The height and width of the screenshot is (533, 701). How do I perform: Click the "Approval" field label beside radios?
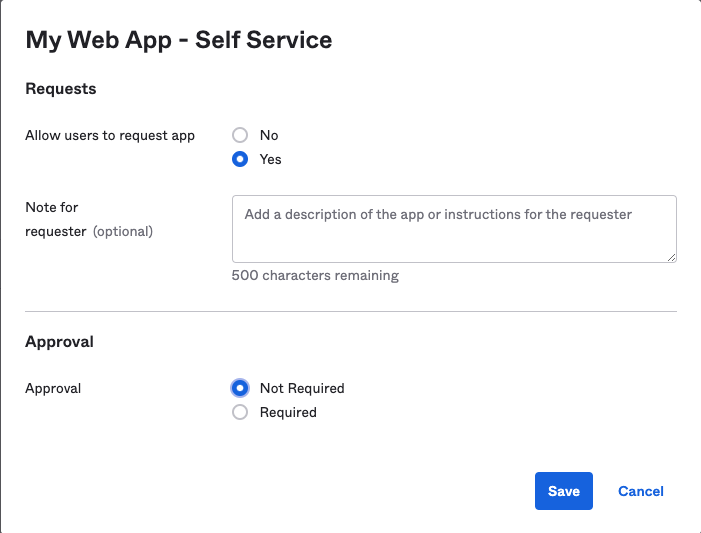(x=53, y=388)
